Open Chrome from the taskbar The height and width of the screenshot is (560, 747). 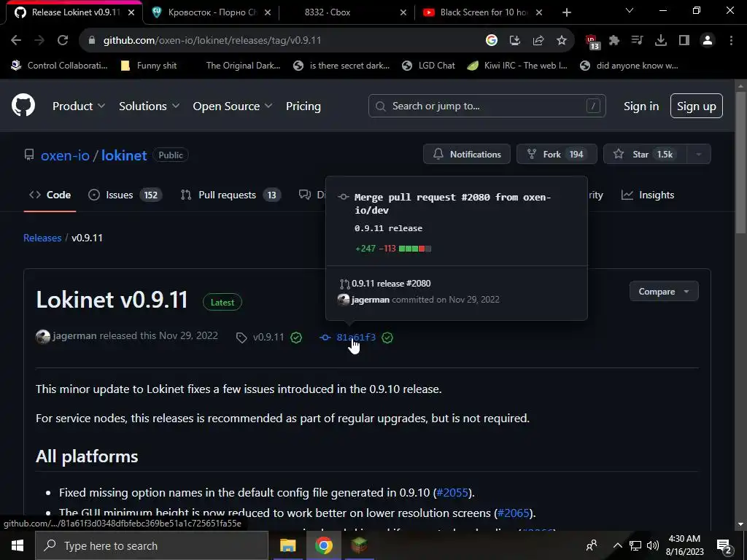point(323,545)
